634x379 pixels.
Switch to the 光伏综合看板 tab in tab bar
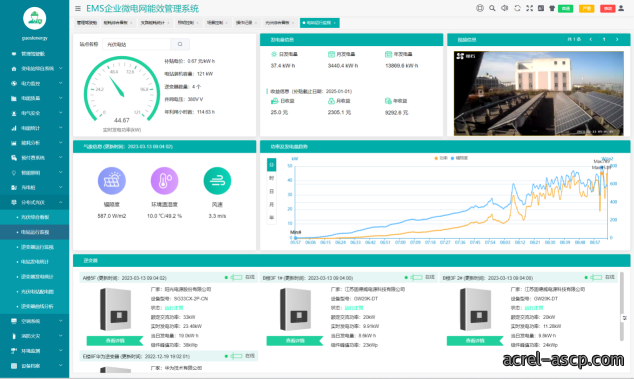279,23
